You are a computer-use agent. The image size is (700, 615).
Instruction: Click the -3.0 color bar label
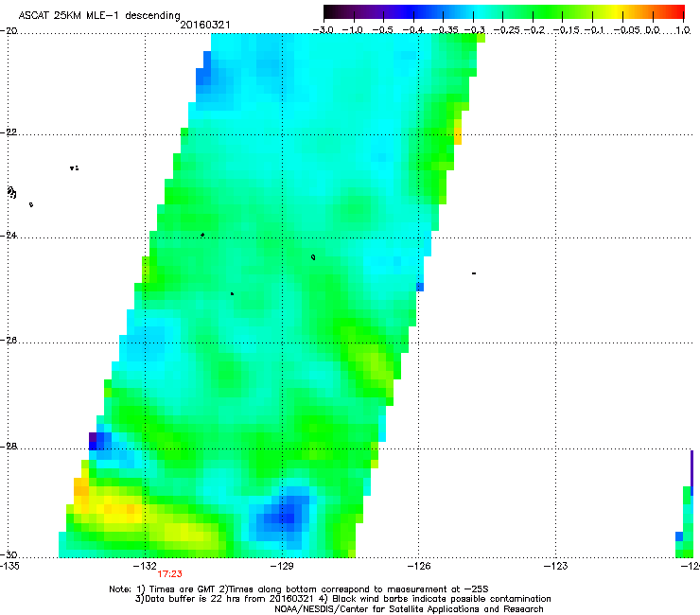pyautogui.click(x=323, y=30)
